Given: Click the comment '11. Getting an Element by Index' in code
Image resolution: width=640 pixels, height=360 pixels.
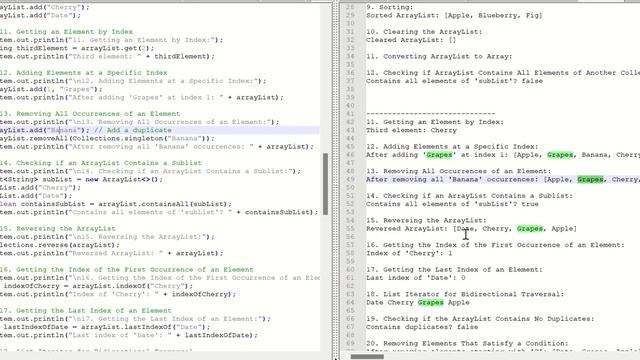Looking at the screenshot, I should tap(67, 32).
